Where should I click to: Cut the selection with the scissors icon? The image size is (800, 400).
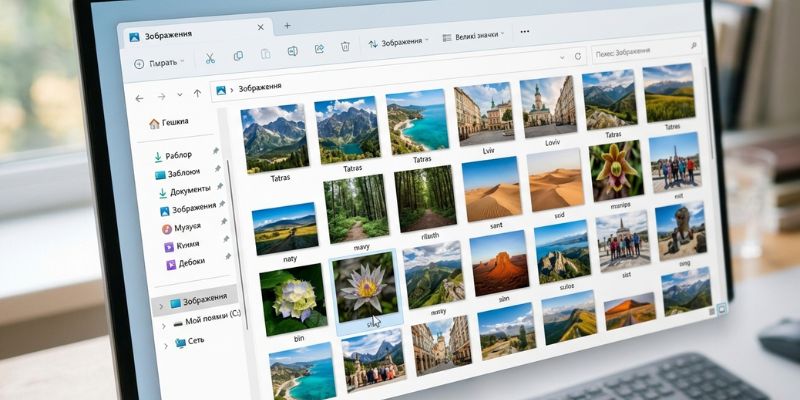[x=210, y=59]
